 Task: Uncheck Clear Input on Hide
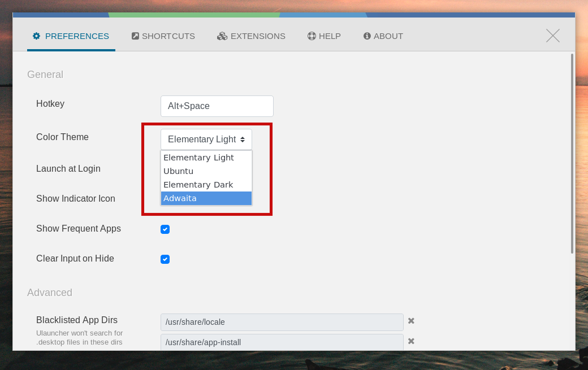tap(165, 259)
